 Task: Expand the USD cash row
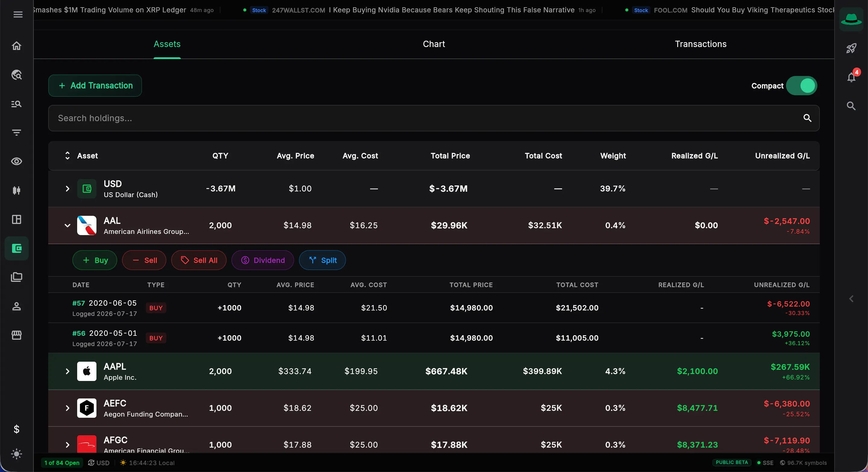pyautogui.click(x=68, y=189)
